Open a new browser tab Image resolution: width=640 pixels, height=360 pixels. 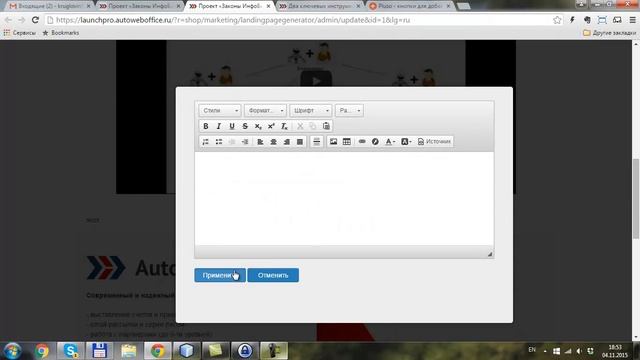[x=463, y=6]
